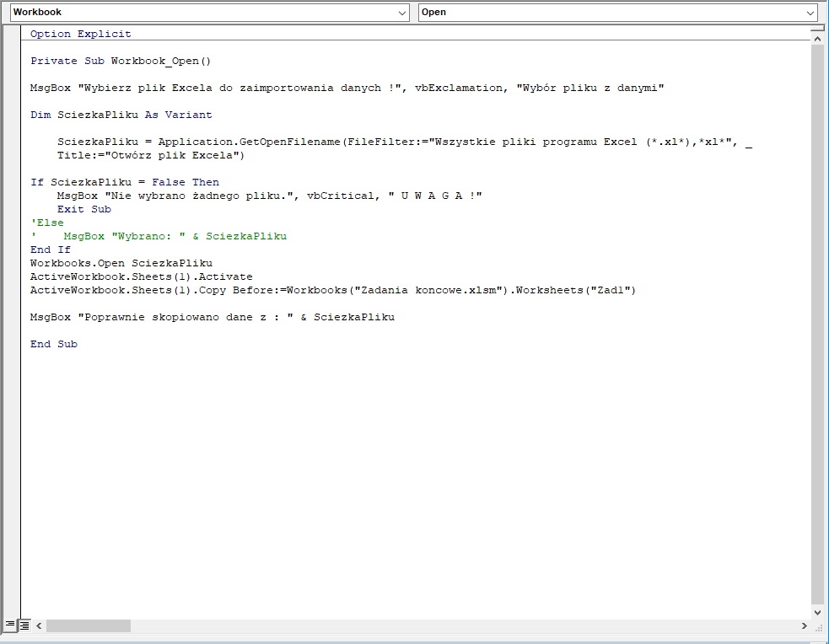829x644 pixels.
Task: Click commented 'MsgBox "Wybrano: "' line
Action: click(159, 236)
